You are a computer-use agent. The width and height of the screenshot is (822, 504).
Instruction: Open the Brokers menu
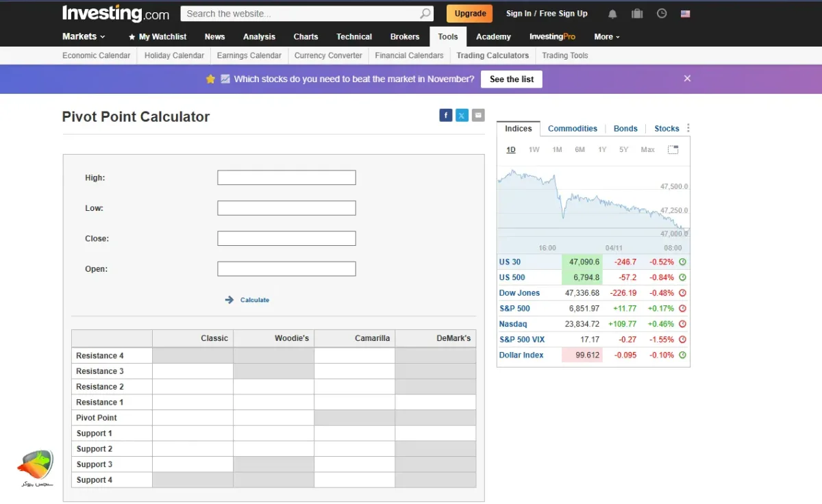(405, 37)
